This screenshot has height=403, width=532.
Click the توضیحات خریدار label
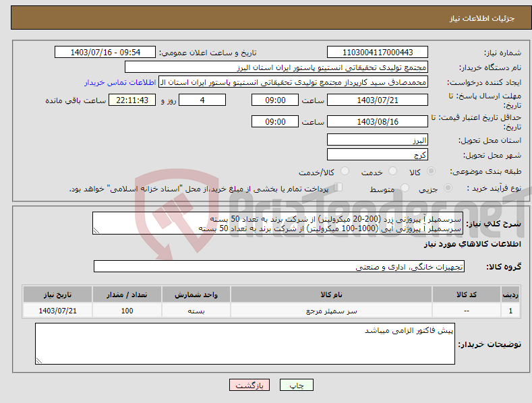[490, 344]
